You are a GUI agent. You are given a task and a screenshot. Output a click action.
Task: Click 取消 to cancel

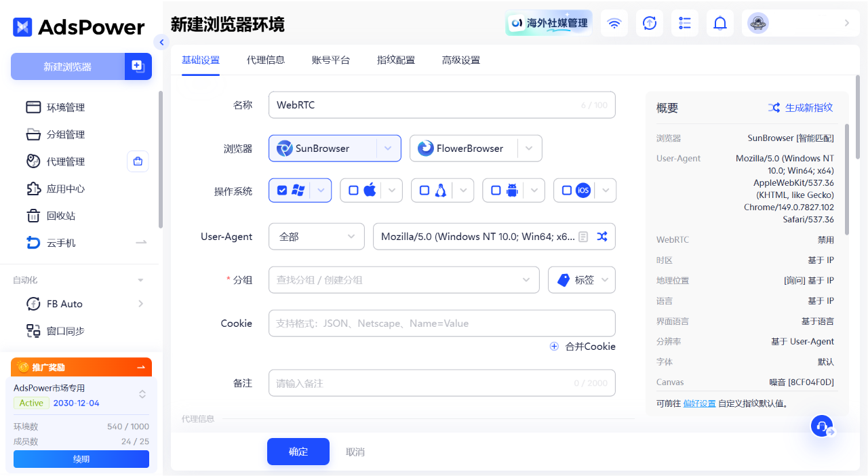coord(355,452)
